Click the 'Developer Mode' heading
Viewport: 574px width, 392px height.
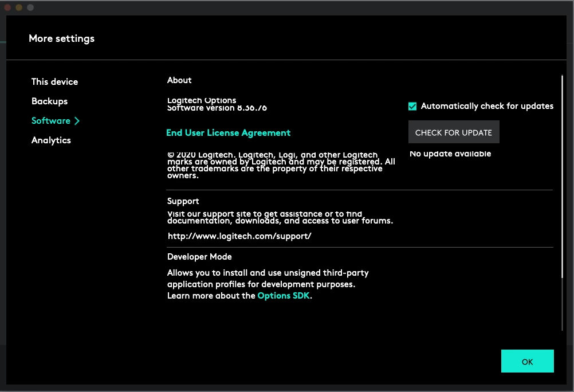(199, 257)
